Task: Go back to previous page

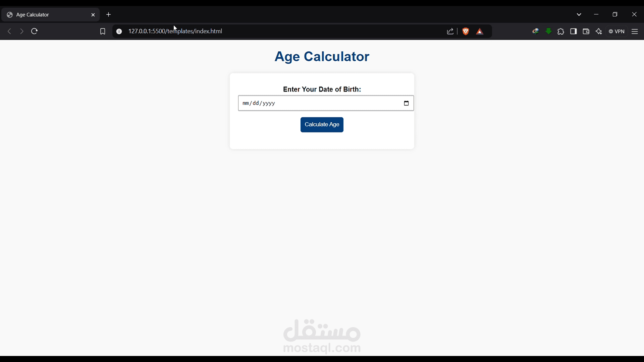Action: tap(9, 31)
